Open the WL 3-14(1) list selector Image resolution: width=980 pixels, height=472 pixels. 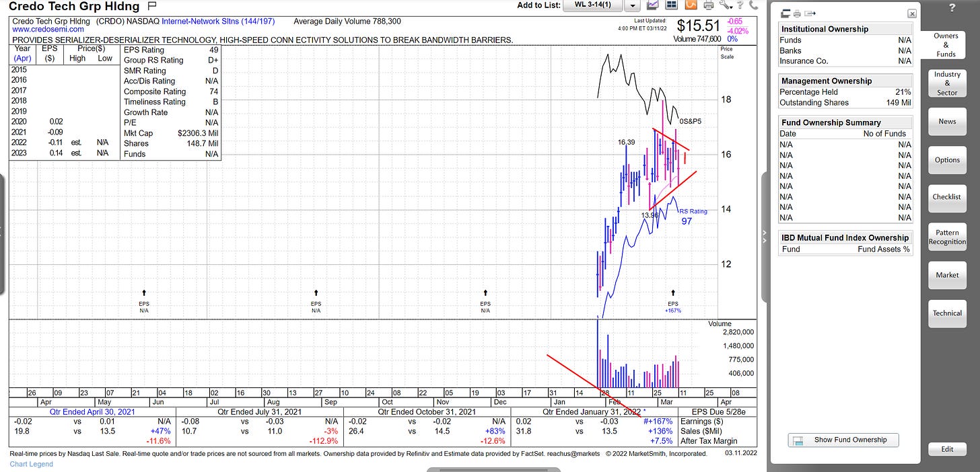[592, 5]
